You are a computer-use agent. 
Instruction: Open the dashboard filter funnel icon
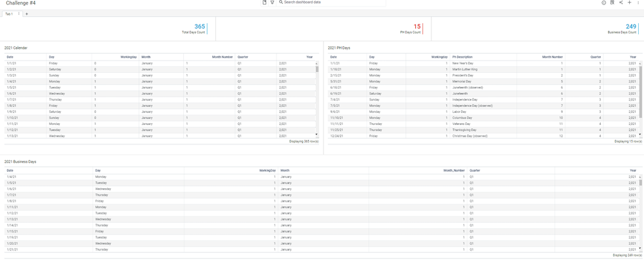tap(272, 3)
